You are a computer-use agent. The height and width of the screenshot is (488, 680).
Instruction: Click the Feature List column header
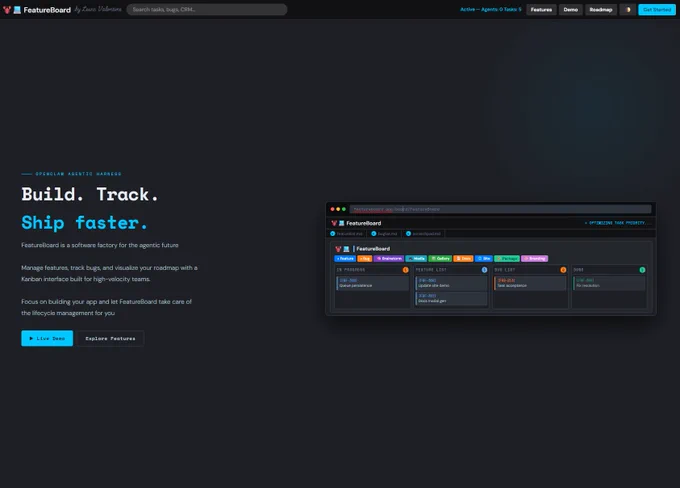[431, 270]
